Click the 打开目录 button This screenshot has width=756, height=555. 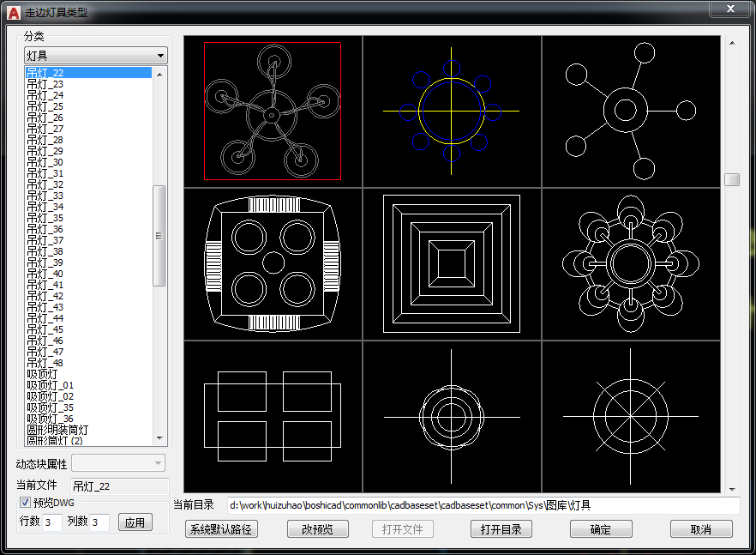point(501,529)
